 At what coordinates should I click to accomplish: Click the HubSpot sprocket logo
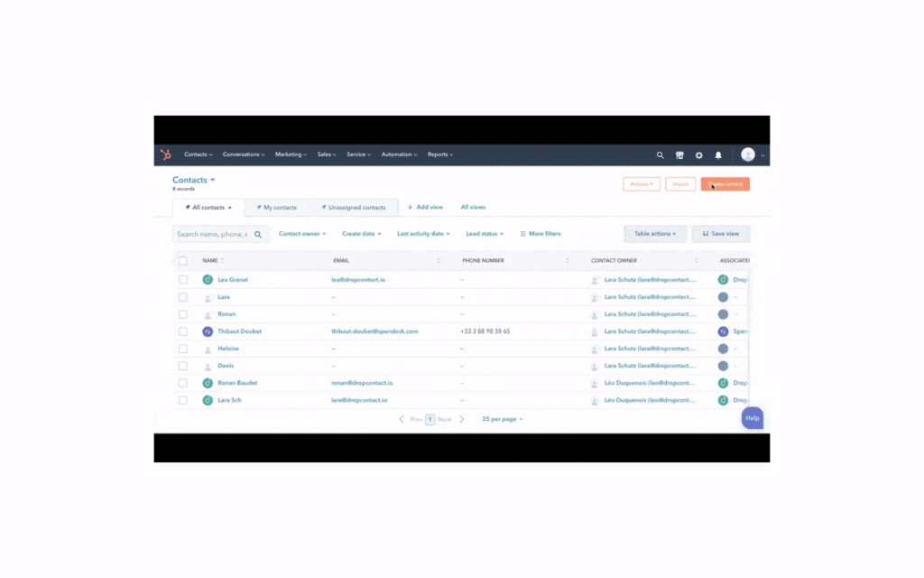click(x=166, y=154)
